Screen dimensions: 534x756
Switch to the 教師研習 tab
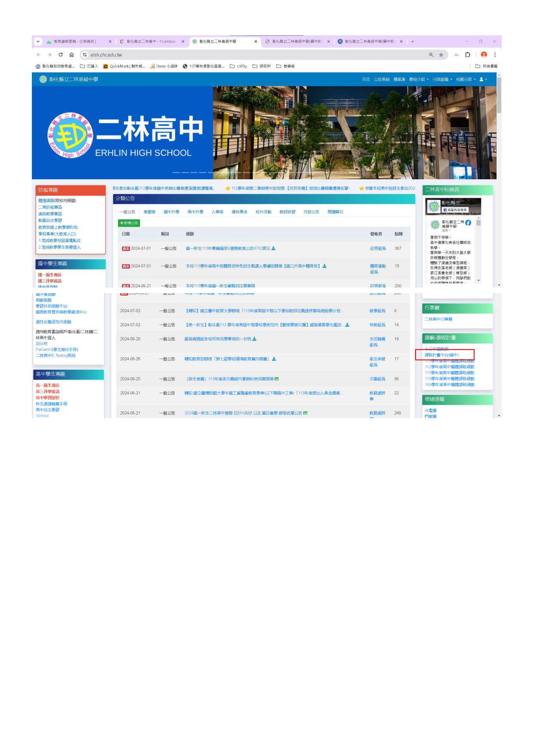[287, 212]
